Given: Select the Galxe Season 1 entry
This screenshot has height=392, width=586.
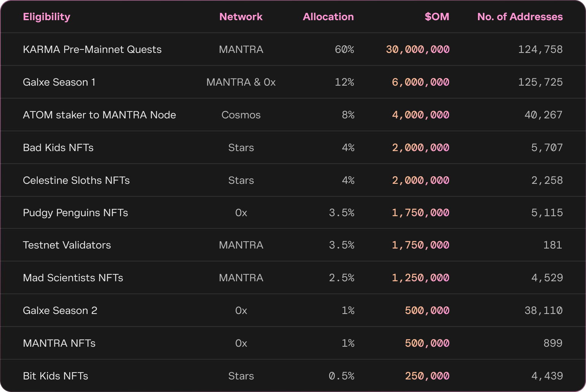Looking at the screenshot, I should (59, 82).
